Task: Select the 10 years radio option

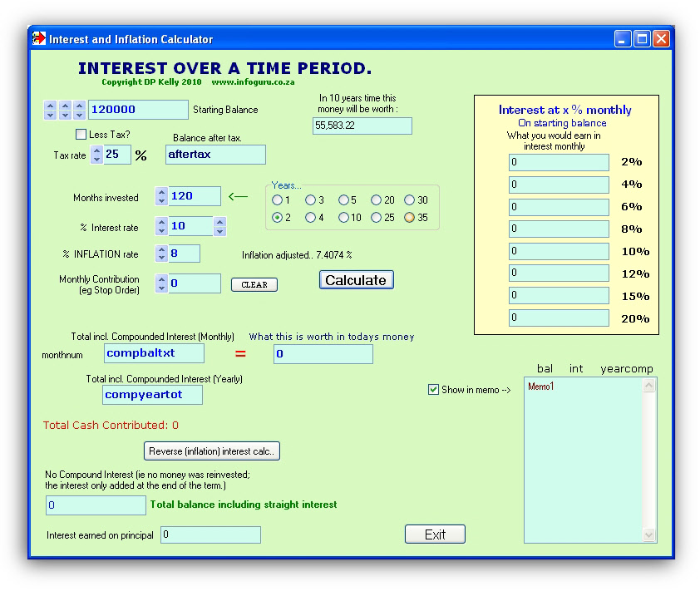Action: coord(344,218)
